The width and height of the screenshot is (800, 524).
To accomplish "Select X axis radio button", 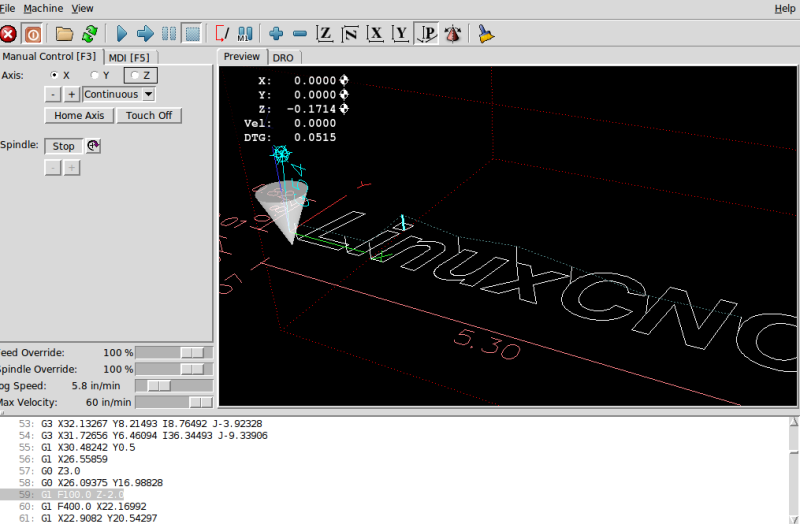I will (54, 75).
